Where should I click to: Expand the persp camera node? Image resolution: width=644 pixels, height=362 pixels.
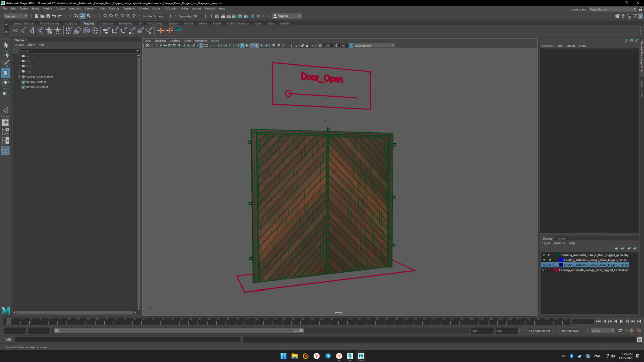[x=19, y=56]
